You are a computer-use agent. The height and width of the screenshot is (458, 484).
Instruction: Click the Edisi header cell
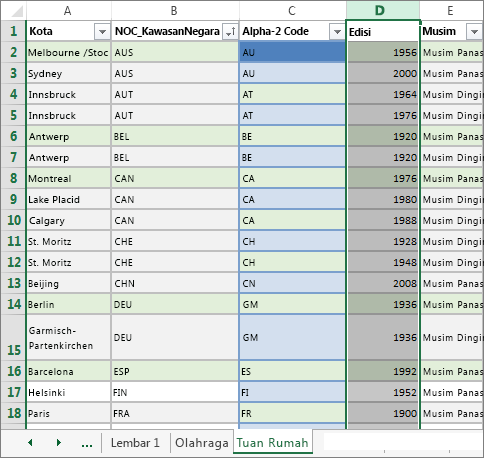383,32
